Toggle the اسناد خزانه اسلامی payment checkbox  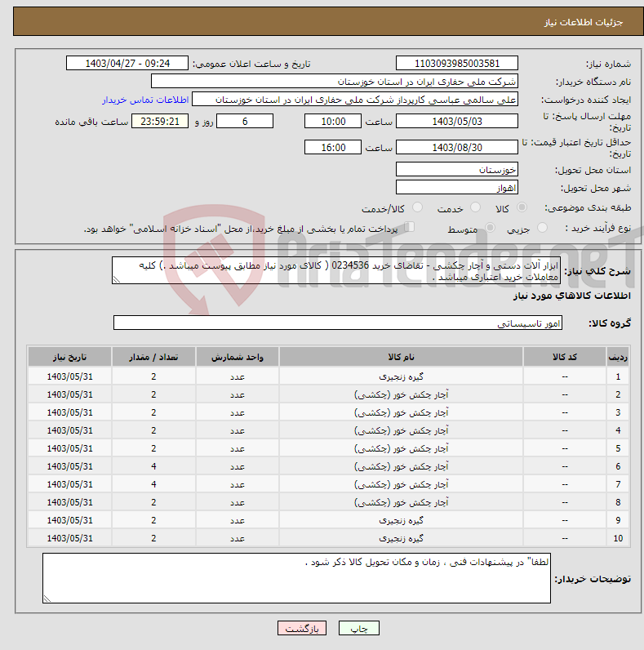click(410, 227)
